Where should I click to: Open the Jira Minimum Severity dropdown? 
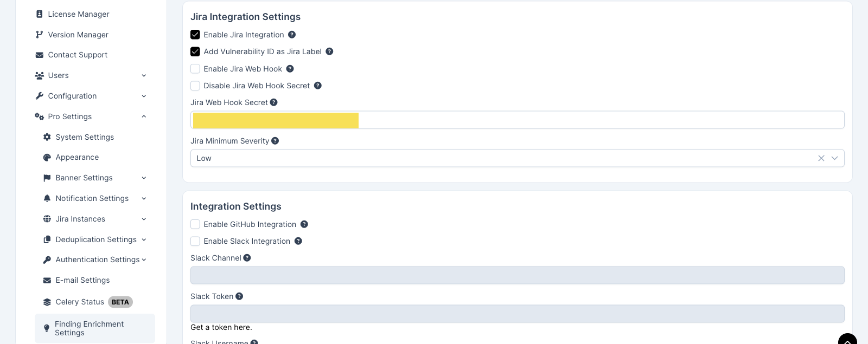coord(518,158)
